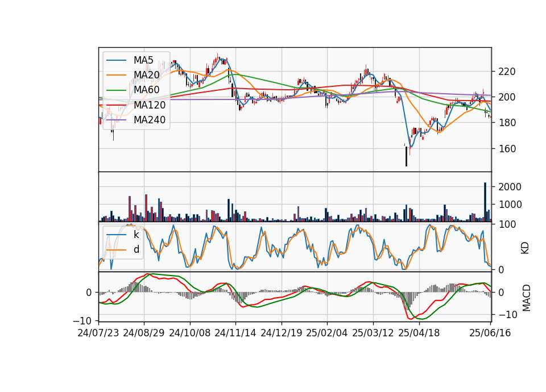Click the 25/04/18 date label

click(x=419, y=333)
